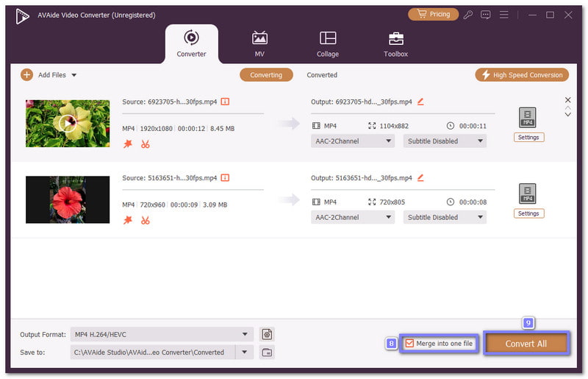The image size is (588, 379).
Task: Expand the Save to path dropdown arrow
Action: click(x=245, y=353)
